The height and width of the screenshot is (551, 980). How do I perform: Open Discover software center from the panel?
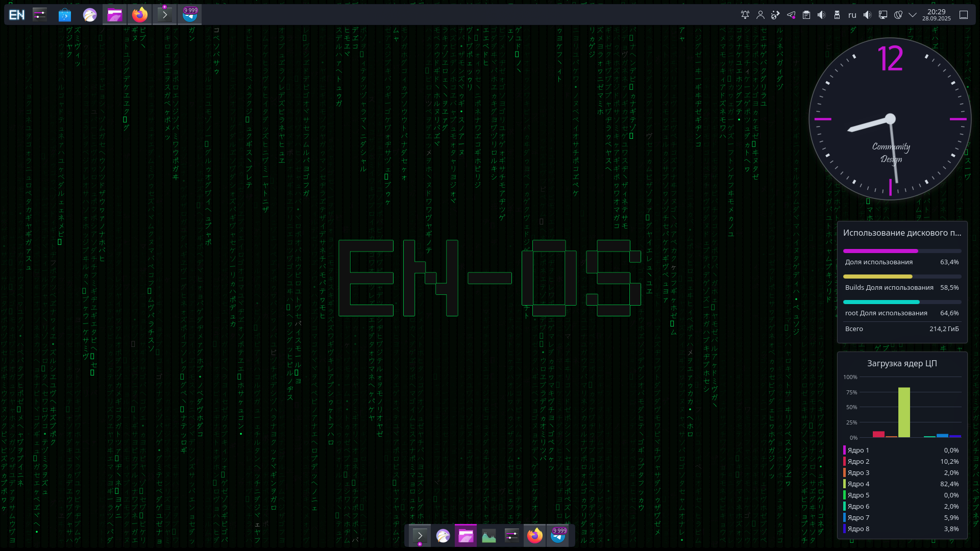64,14
